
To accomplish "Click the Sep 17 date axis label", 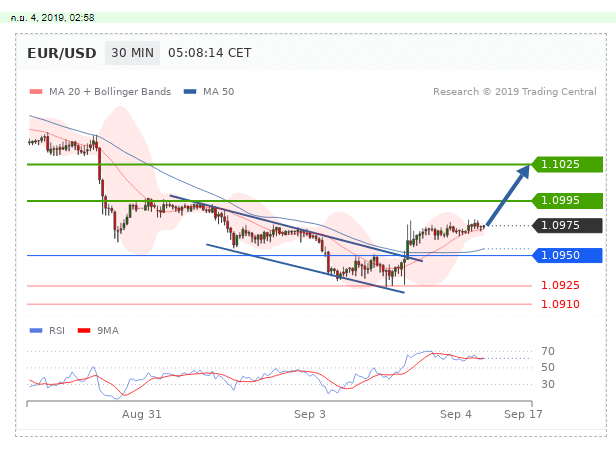I will tap(523, 414).
